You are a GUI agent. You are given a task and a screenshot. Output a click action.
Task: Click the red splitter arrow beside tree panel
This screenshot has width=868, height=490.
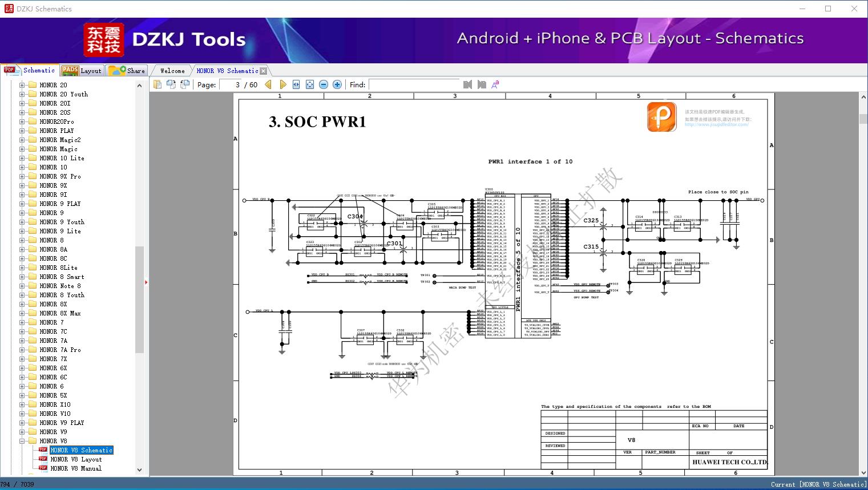click(x=146, y=282)
